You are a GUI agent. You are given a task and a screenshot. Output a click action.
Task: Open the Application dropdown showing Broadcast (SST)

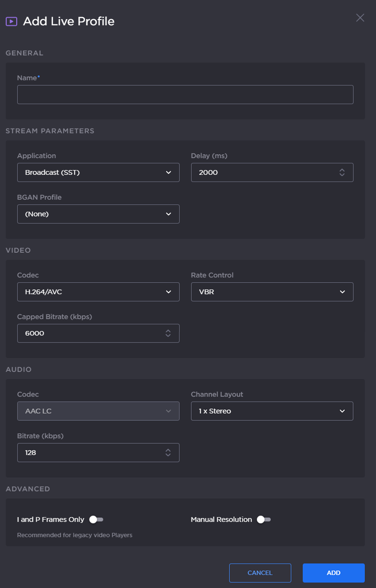(98, 172)
